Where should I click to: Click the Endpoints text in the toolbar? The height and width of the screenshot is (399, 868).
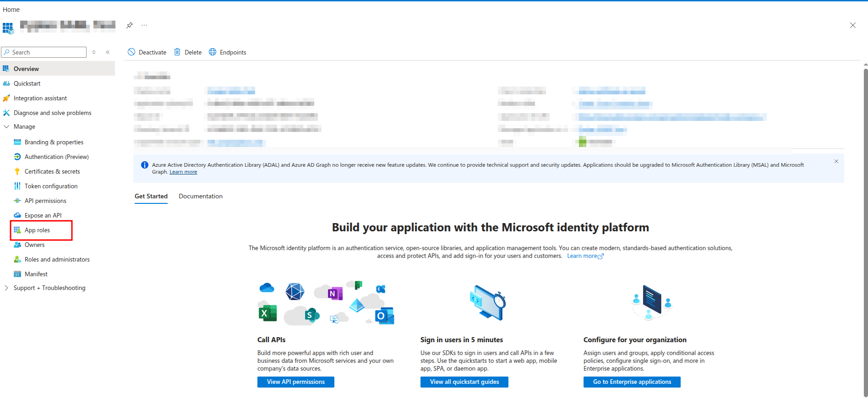coord(233,52)
